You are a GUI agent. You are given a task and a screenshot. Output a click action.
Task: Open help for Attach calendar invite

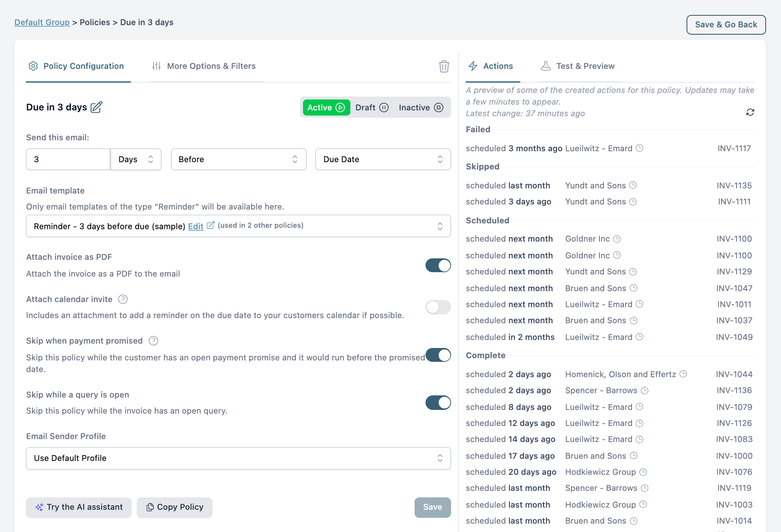point(123,299)
